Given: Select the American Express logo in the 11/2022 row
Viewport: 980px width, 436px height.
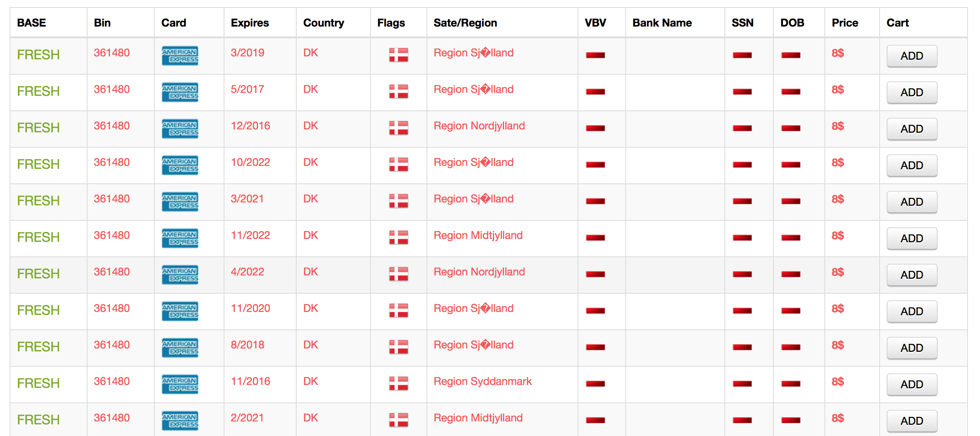Looking at the screenshot, I should (x=180, y=238).
